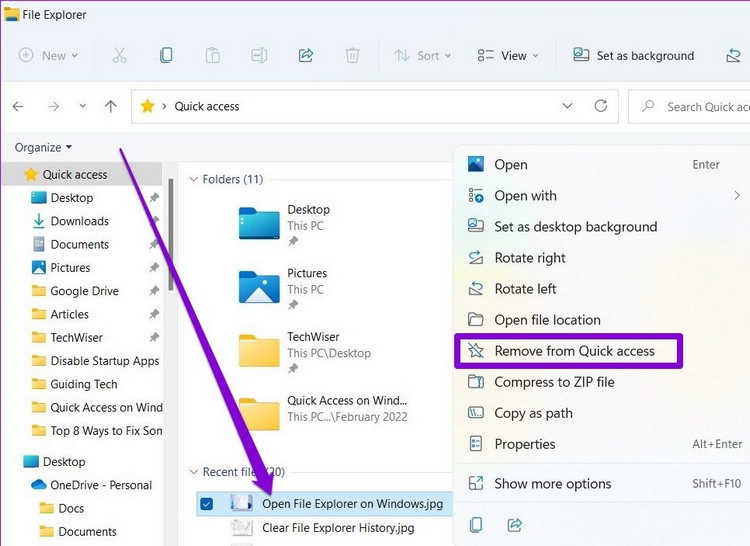The width and height of the screenshot is (750, 546).
Task: Click the Paste clipboard icon in toolbar
Action: coord(212,55)
